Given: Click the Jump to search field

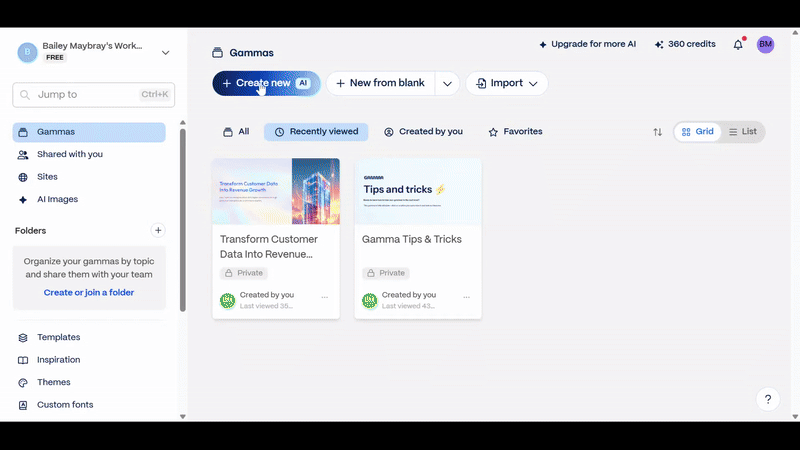Looking at the screenshot, I should tap(93, 95).
